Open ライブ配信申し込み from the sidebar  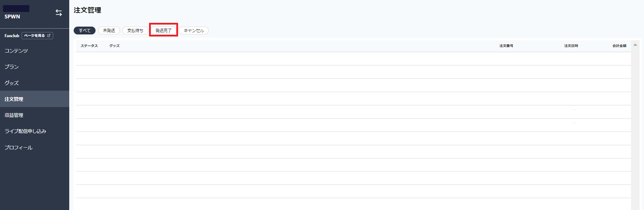tap(25, 131)
